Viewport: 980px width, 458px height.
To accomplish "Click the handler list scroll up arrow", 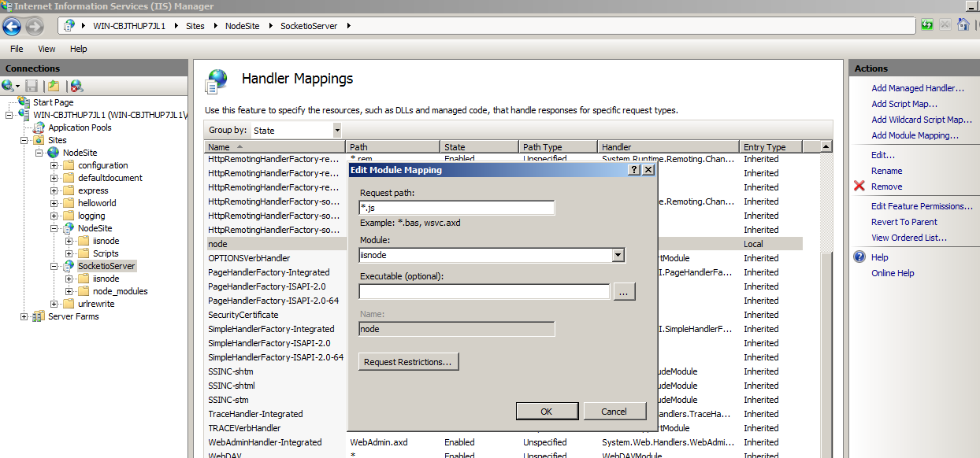I will pos(826,146).
